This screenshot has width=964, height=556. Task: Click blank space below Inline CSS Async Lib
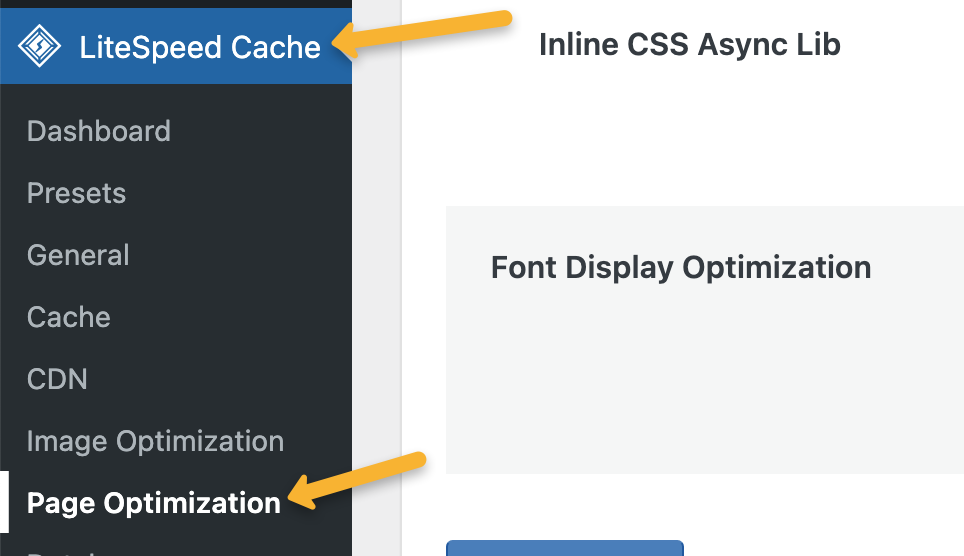pyautogui.click(x=689, y=130)
